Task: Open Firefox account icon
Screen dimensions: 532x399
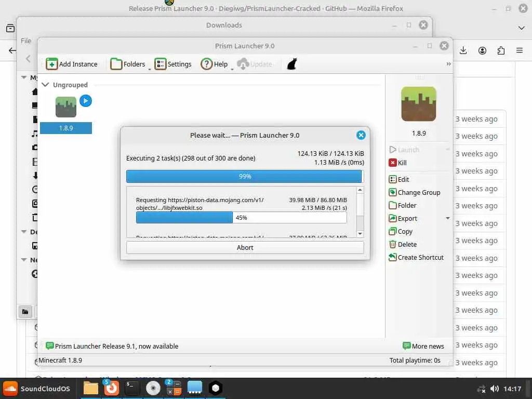Action: coord(482,50)
